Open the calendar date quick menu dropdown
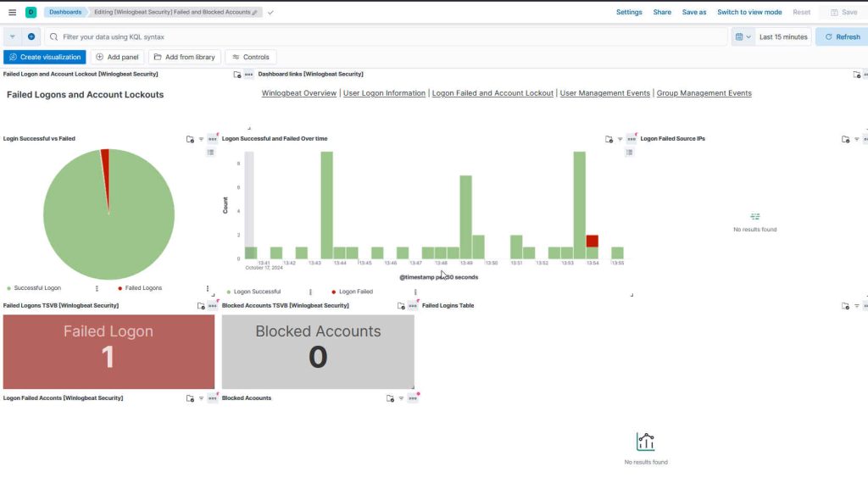868x478 pixels. [743, 37]
